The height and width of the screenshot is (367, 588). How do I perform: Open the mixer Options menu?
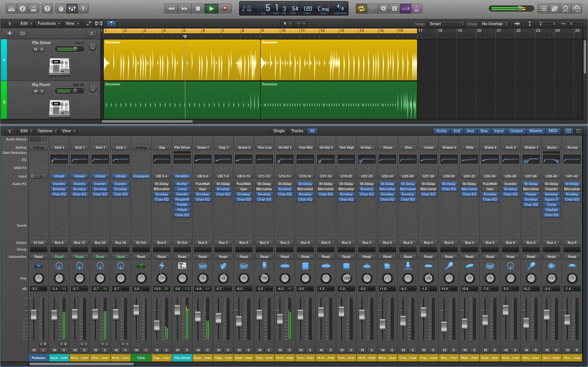pos(47,131)
